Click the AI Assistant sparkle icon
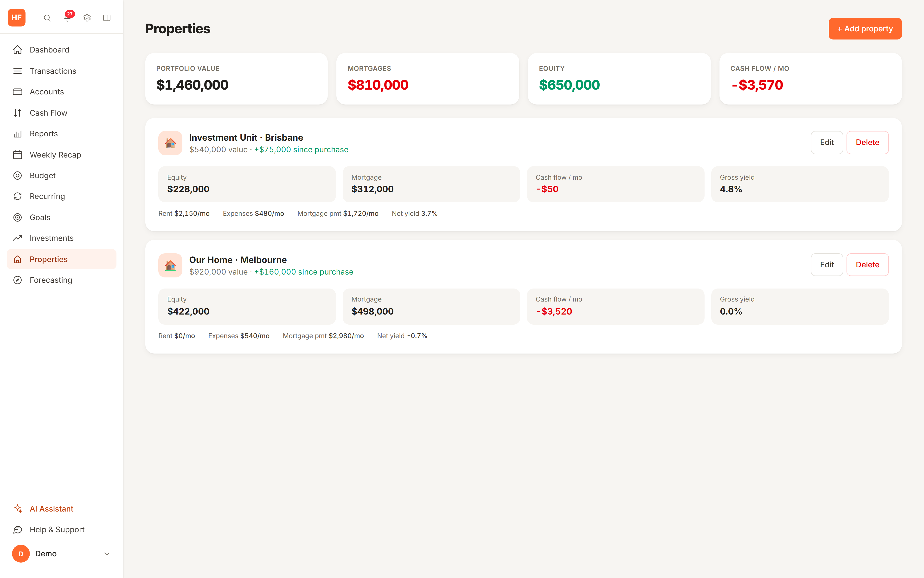The image size is (924, 578). [18, 509]
